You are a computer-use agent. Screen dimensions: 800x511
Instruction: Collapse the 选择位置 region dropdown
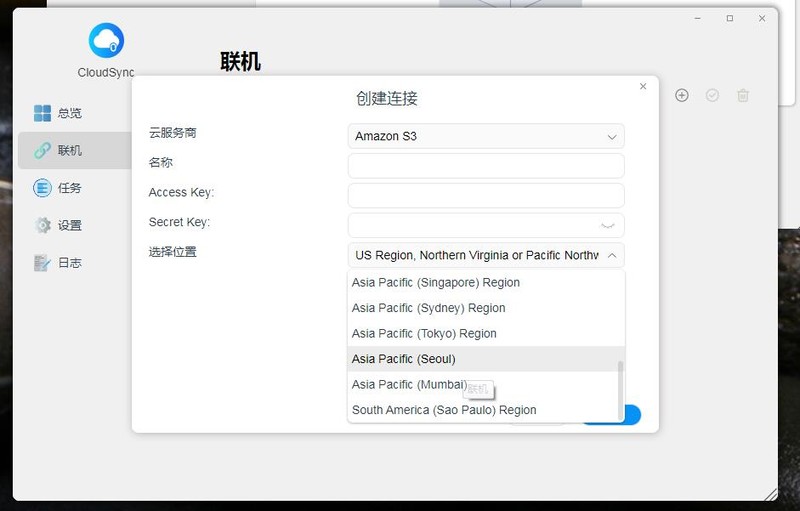[x=486, y=255]
